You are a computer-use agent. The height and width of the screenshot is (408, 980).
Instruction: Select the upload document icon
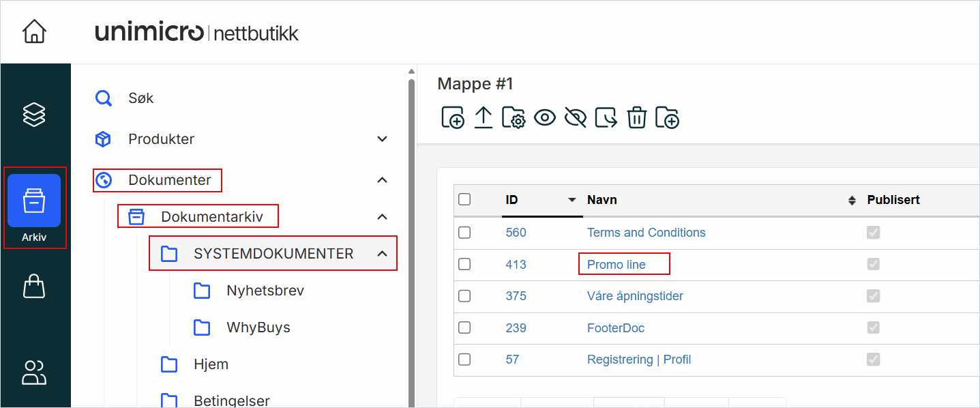[x=483, y=117]
